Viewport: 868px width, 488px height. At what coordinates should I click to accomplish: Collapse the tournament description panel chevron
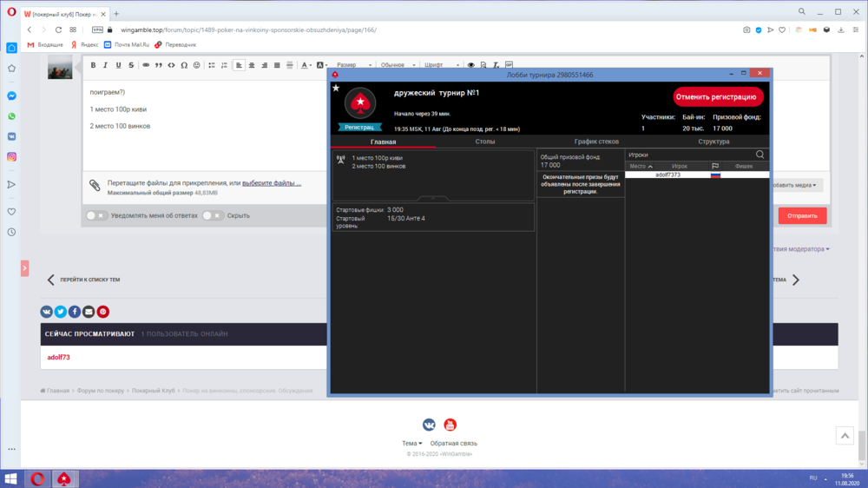click(434, 199)
